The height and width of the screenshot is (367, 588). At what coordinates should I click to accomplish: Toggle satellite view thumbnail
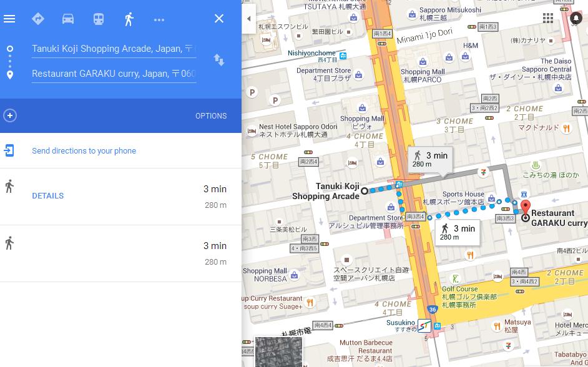[278, 351]
